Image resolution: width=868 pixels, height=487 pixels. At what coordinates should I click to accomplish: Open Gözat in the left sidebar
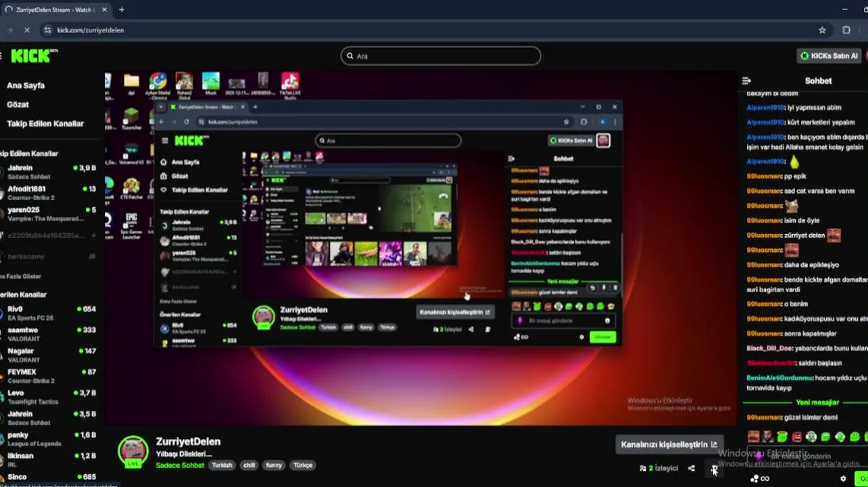pyautogui.click(x=18, y=104)
